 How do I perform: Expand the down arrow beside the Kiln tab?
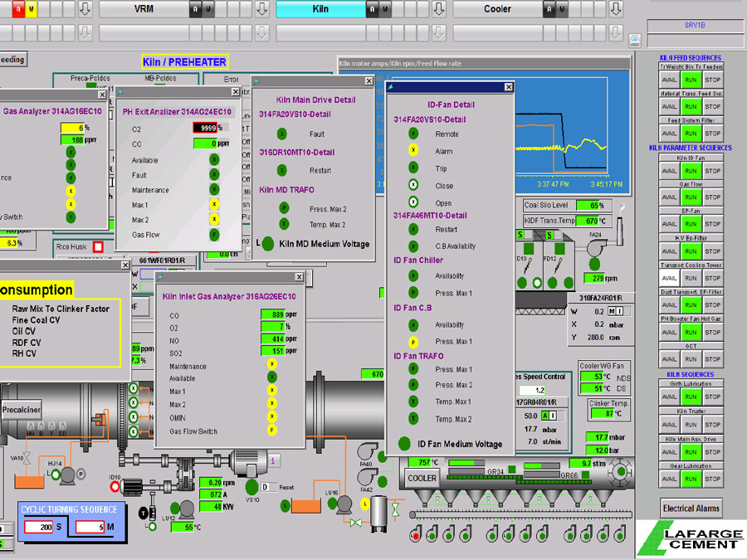tap(437, 10)
